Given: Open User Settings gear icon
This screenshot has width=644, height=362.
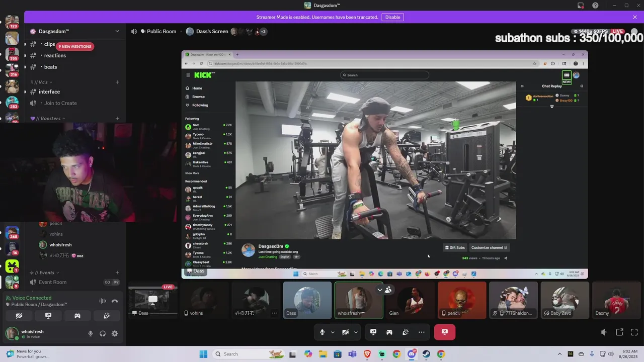Looking at the screenshot, I should pyautogui.click(x=115, y=333).
